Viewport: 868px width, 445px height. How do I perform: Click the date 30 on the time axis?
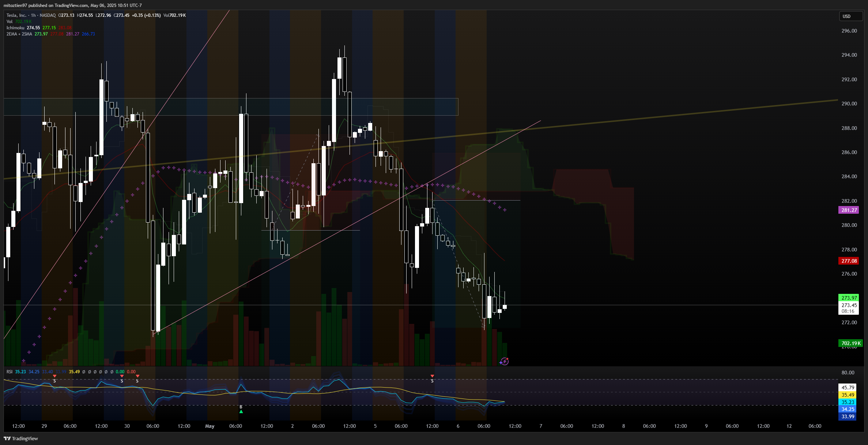[x=127, y=426]
